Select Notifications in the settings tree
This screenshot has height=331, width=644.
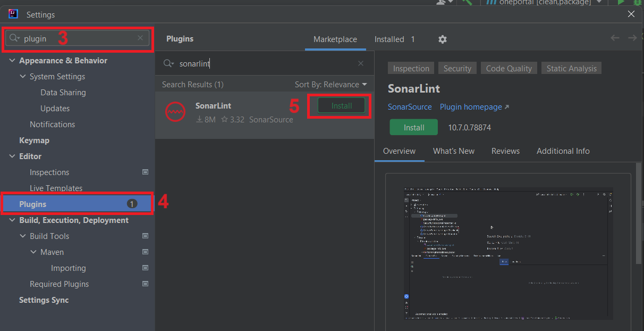pos(53,125)
